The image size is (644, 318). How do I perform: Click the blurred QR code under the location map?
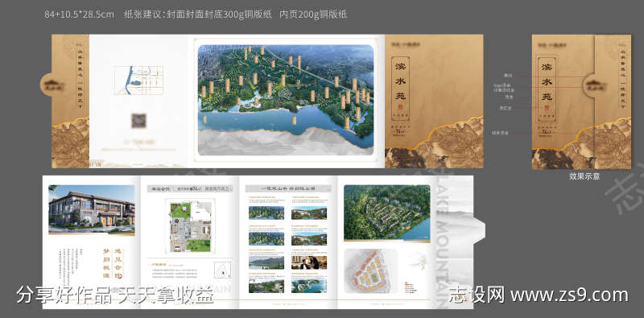pyautogui.click(x=138, y=121)
